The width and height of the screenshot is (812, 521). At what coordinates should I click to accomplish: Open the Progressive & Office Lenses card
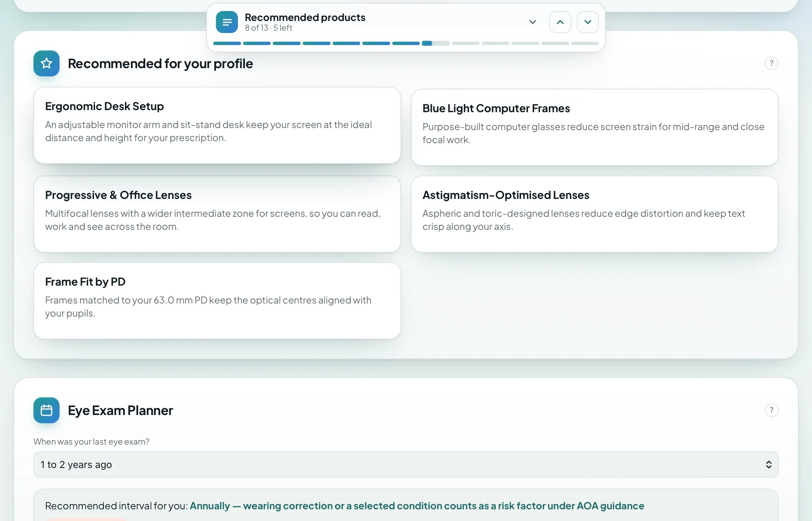217,214
